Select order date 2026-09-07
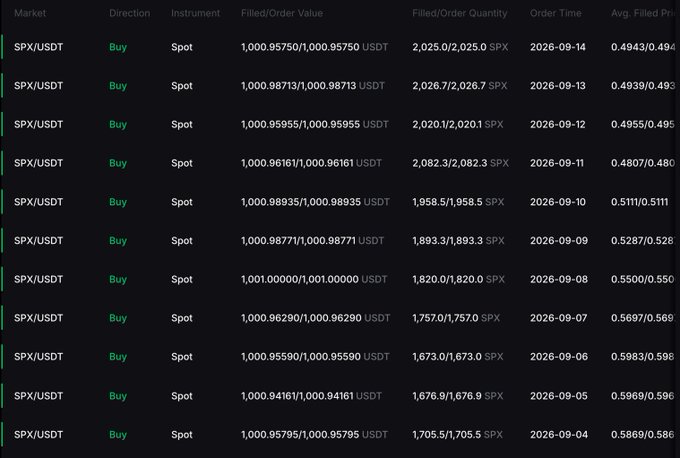The height and width of the screenshot is (458, 680). pos(559,317)
